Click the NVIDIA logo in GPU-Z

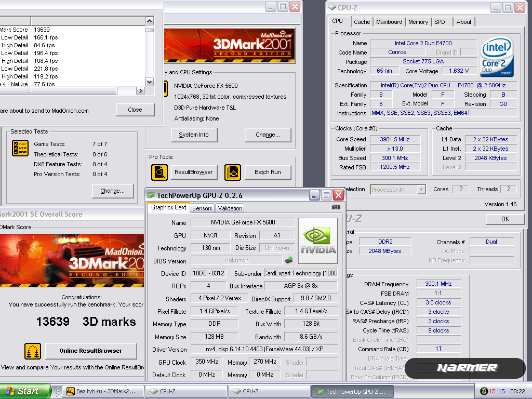[x=318, y=241]
